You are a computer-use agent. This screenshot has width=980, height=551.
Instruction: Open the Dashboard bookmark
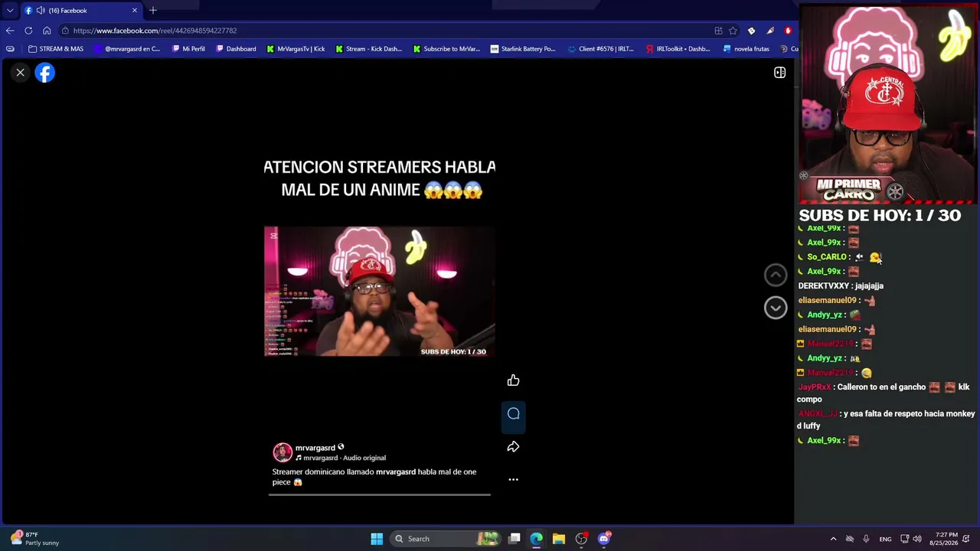[236, 49]
